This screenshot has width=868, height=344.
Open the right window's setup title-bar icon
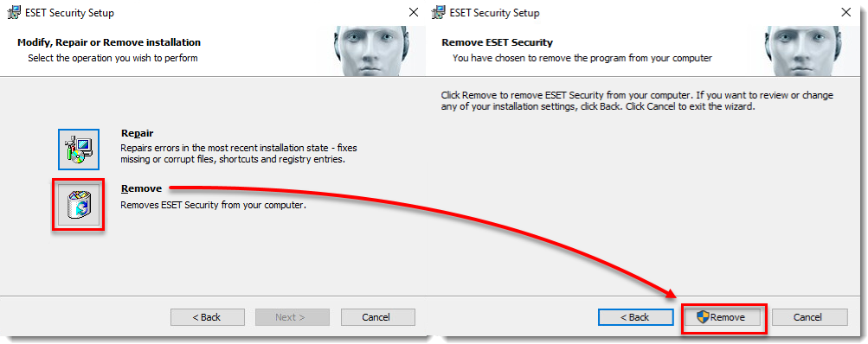[x=439, y=13]
